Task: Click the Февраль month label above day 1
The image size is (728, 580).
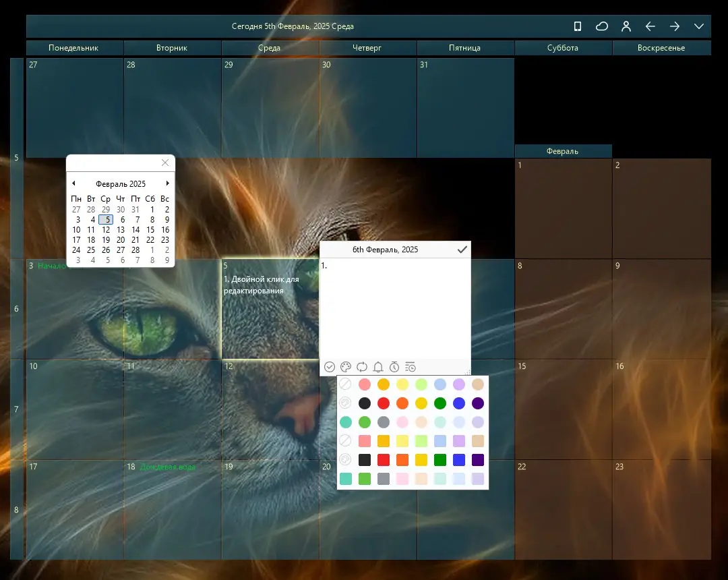Action: (x=563, y=151)
